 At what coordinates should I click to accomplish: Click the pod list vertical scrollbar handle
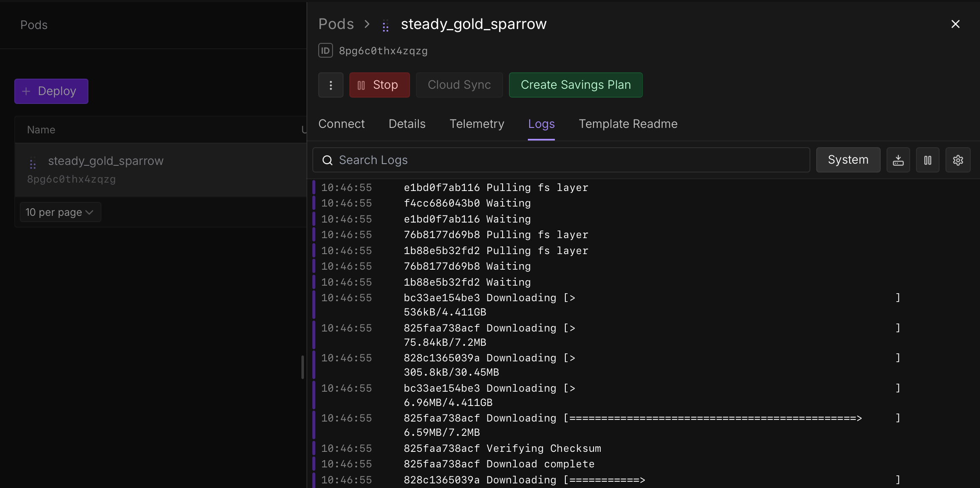click(302, 367)
